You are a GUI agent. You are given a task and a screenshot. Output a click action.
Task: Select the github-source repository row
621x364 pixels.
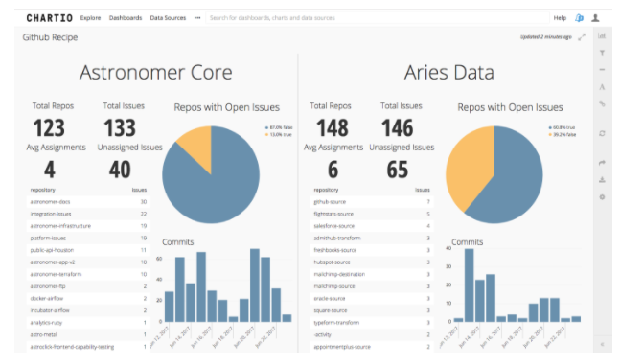(372, 202)
